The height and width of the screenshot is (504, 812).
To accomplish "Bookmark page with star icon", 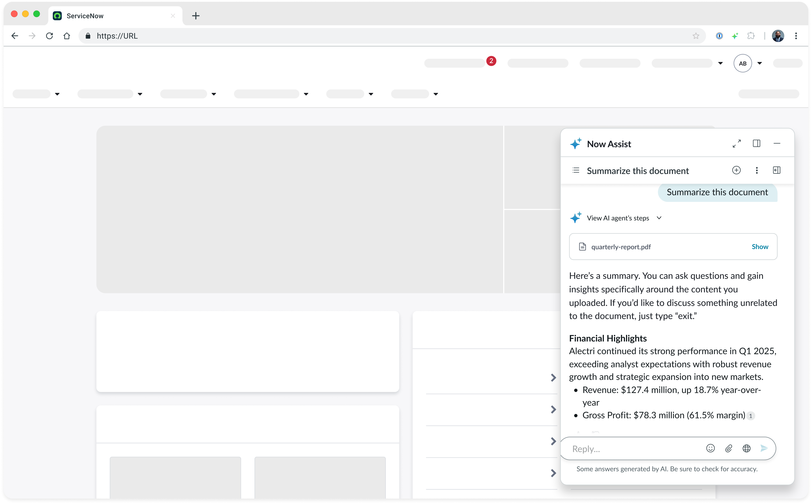I will coord(696,36).
